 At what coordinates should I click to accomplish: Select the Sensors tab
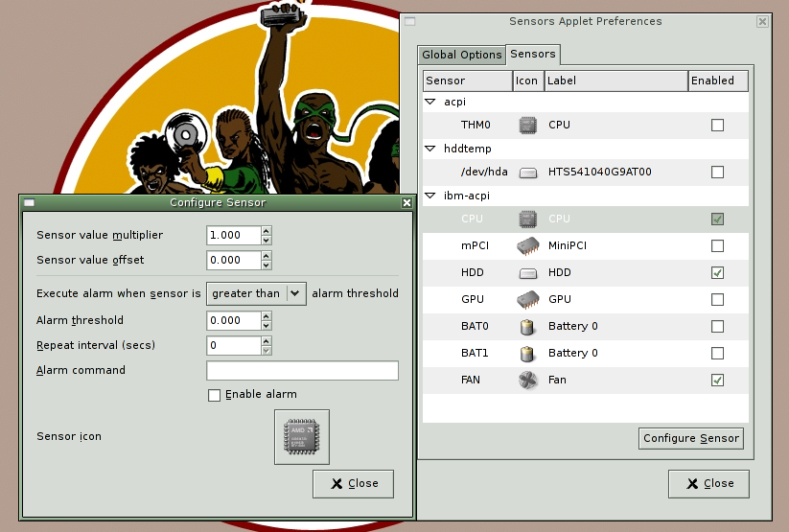pyautogui.click(x=532, y=55)
